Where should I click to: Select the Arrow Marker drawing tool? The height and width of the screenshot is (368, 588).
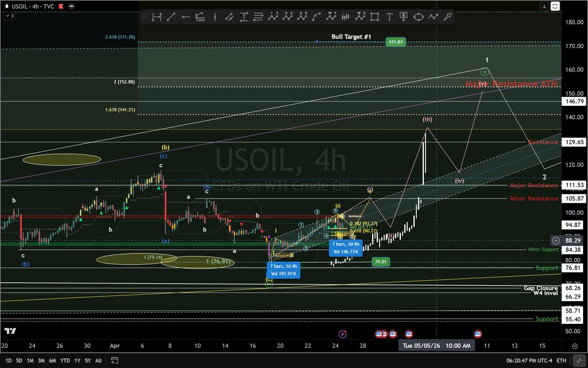(447, 17)
